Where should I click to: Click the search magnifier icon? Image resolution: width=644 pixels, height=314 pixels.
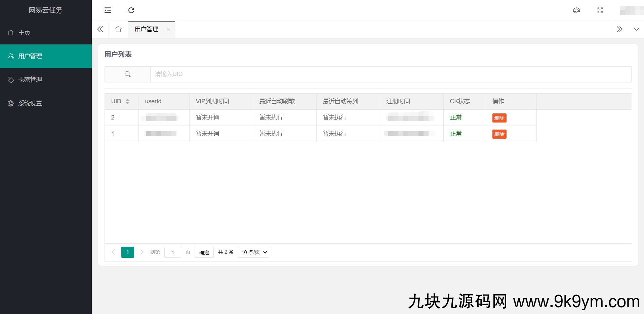127,74
